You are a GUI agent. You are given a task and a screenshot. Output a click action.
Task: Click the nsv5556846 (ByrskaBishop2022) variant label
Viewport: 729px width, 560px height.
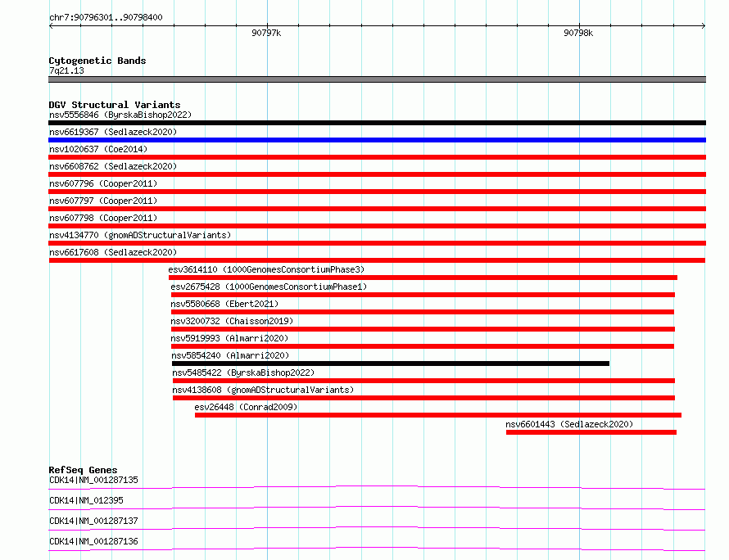[120, 115]
